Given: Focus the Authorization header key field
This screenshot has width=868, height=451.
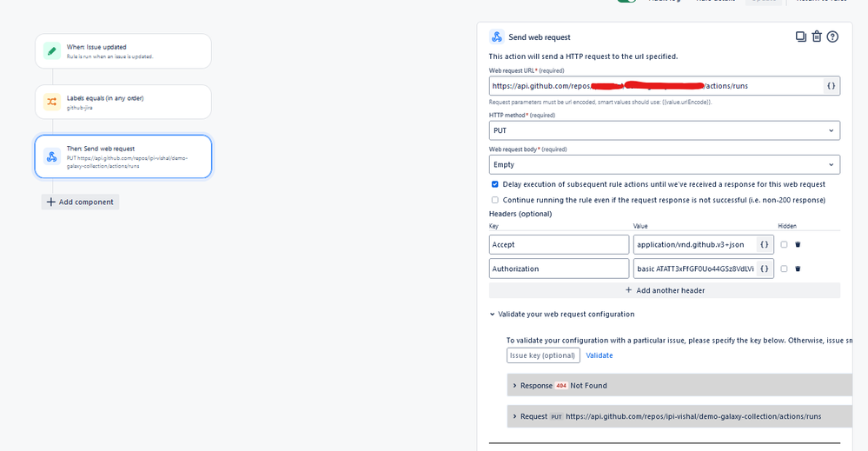Looking at the screenshot, I should click(559, 269).
